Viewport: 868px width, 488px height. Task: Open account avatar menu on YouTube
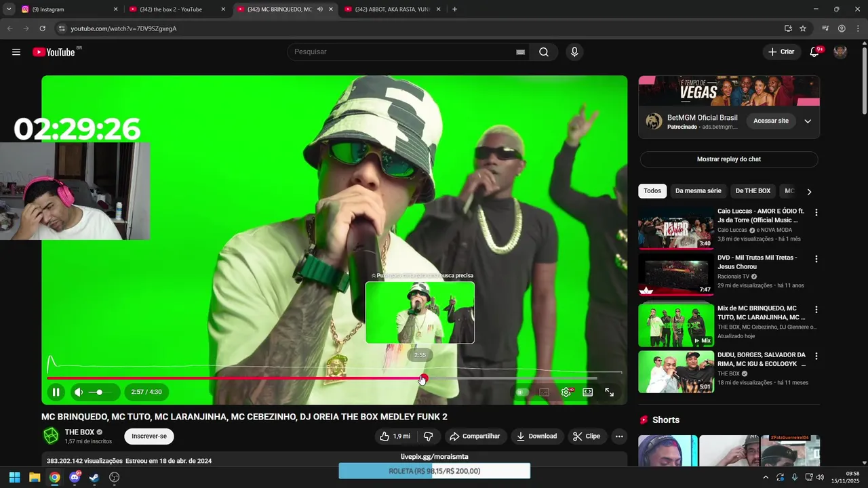click(840, 52)
